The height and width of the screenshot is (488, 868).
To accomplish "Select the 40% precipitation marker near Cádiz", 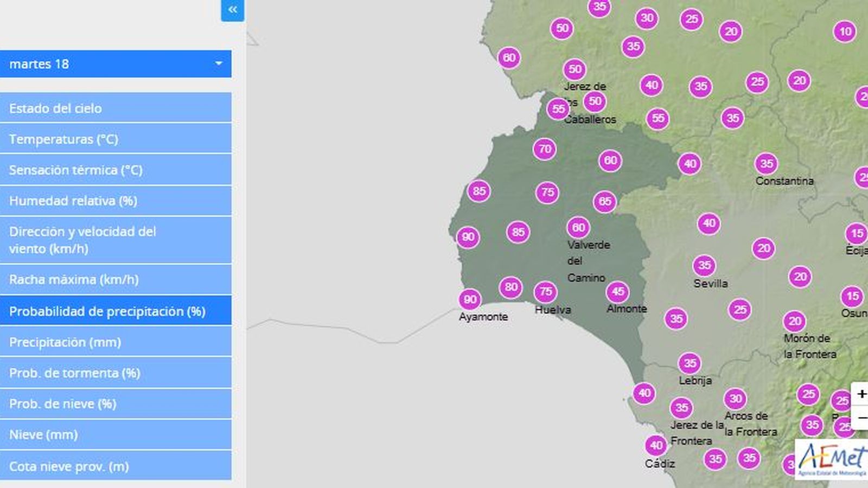I will pyautogui.click(x=656, y=445).
